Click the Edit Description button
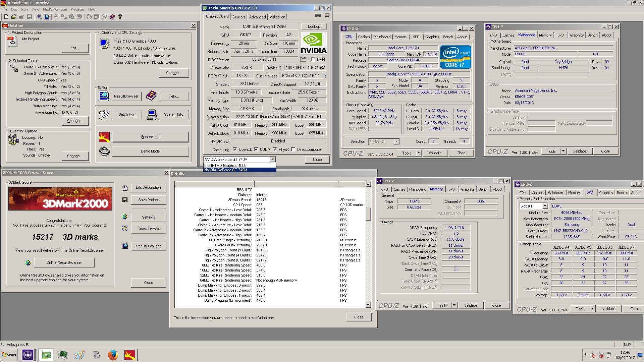Image resolution: width=644 pixels, height=362 pixels. (148, 187)
